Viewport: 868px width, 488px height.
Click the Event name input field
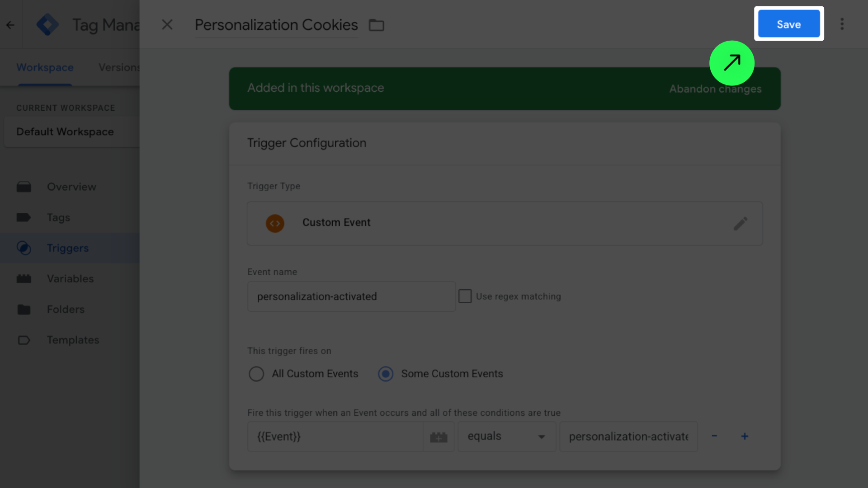(x=351, y=296)
